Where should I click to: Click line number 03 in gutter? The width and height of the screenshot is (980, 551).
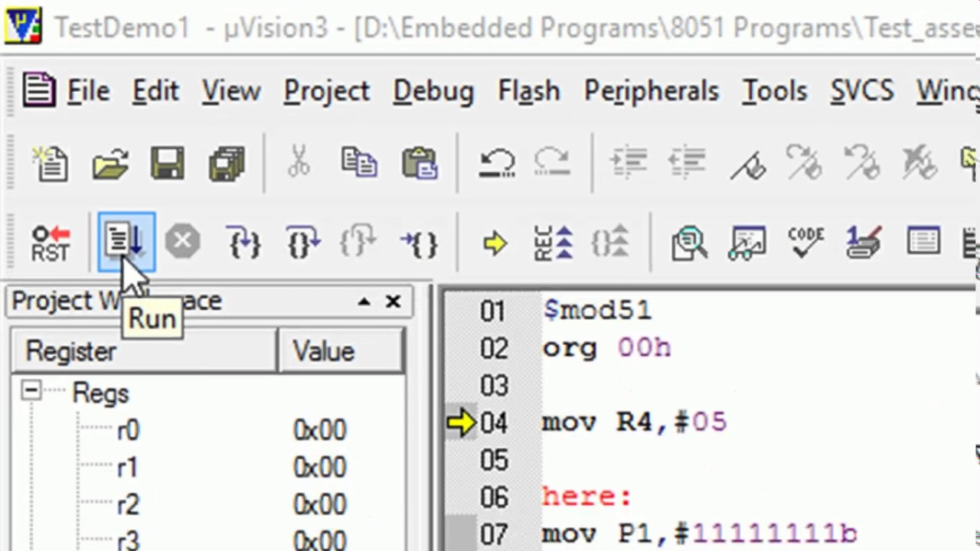tap(494, 386)
